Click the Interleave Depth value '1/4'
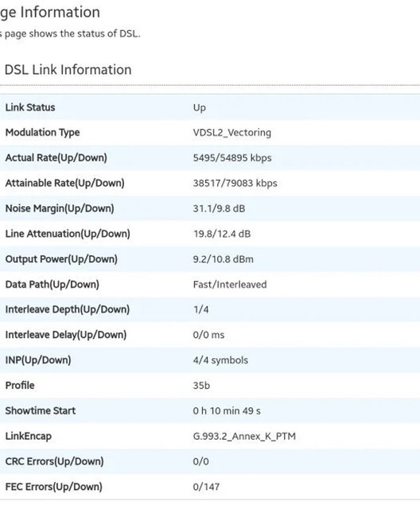 click(x=201, y=309)
